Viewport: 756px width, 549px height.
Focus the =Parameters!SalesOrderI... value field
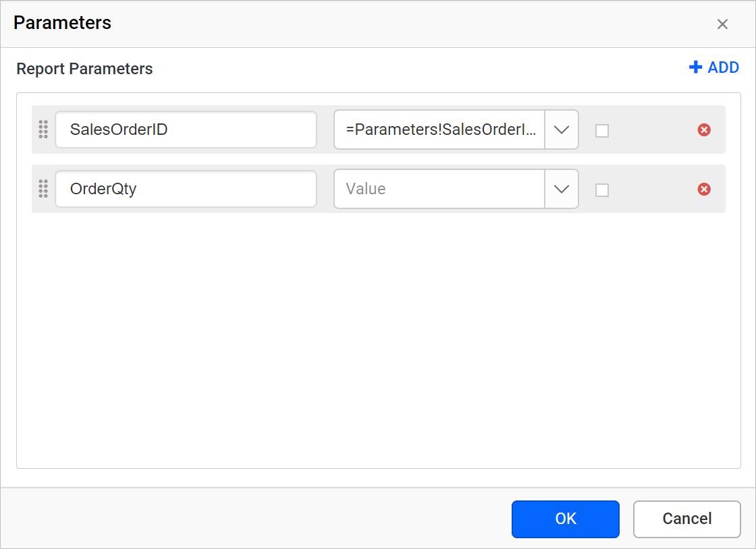(x=439, y=129)
